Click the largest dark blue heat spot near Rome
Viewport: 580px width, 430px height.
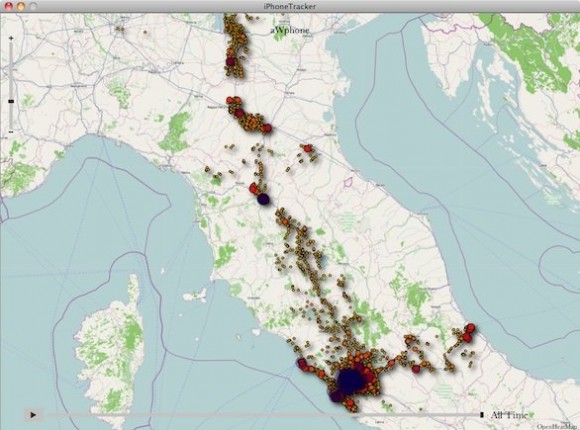click(350, 380)
